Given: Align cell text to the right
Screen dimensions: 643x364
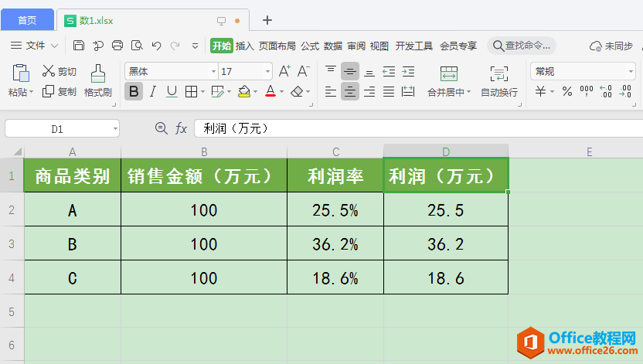Looking at the screenshot, I should (369, 91).
